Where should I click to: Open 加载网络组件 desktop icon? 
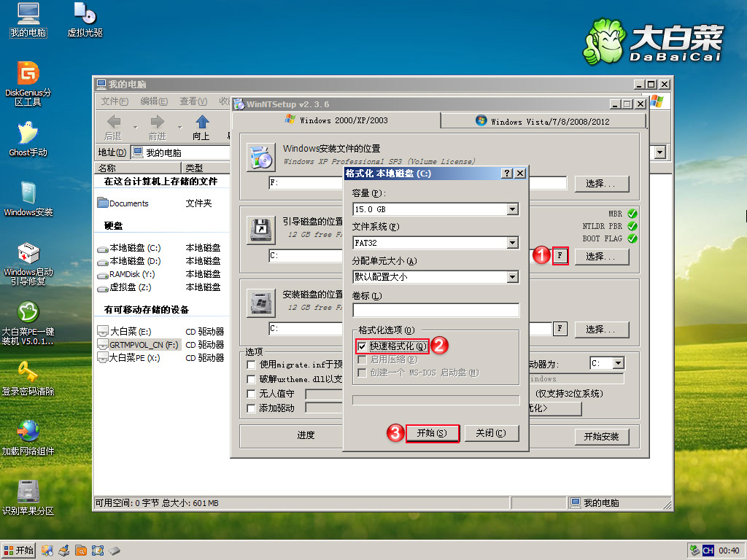[x=28, y=432]
